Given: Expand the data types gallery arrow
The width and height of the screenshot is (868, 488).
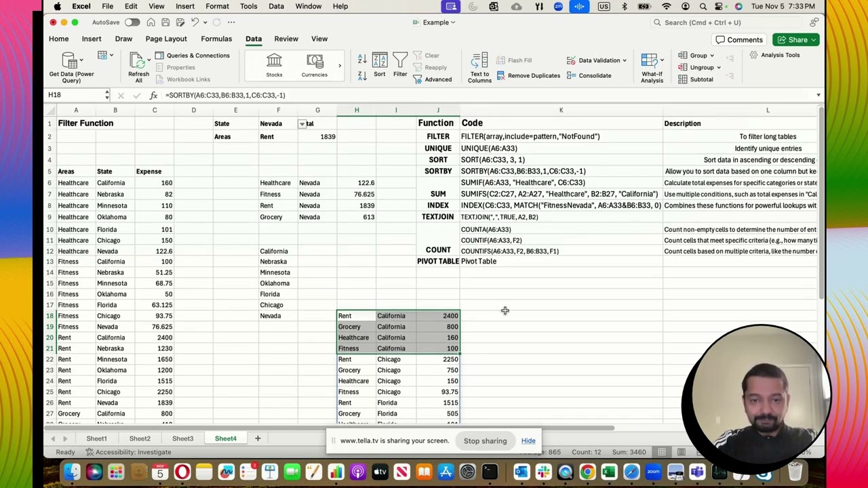Looking at the screenshot, I should pyautogui.click(x=340, y=66).
